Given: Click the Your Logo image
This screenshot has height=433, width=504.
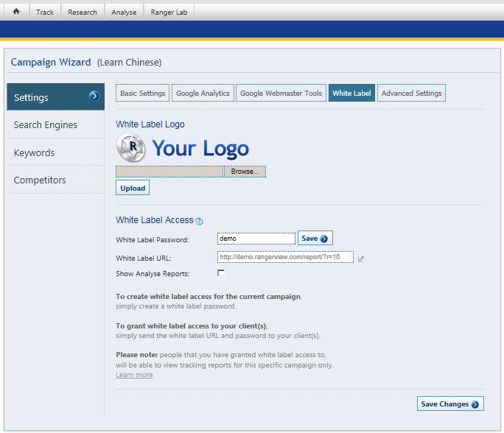Looking at the screenshot, I should coord(183,149).
